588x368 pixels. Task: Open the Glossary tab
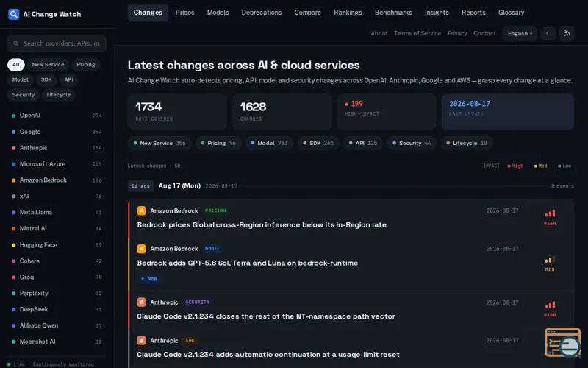coord(511,13)
